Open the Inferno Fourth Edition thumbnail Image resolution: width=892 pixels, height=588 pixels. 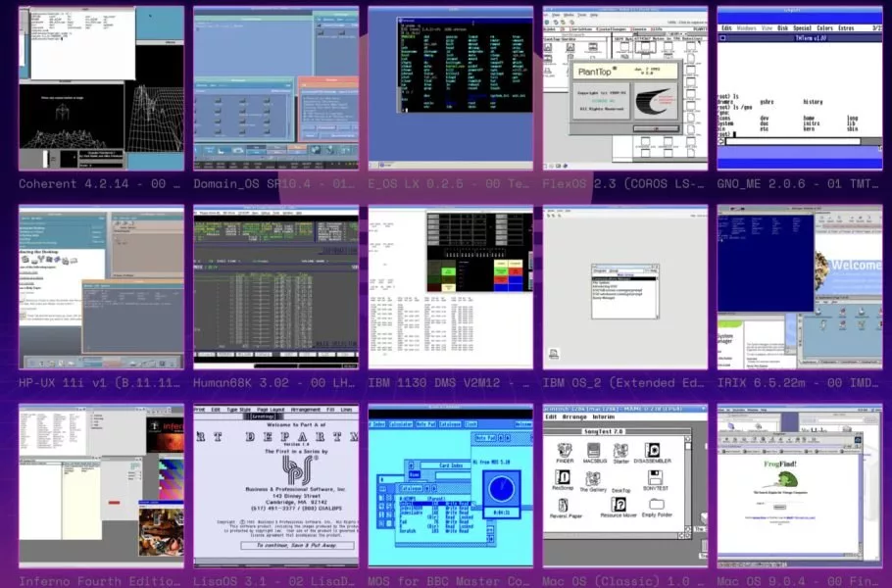101,486
